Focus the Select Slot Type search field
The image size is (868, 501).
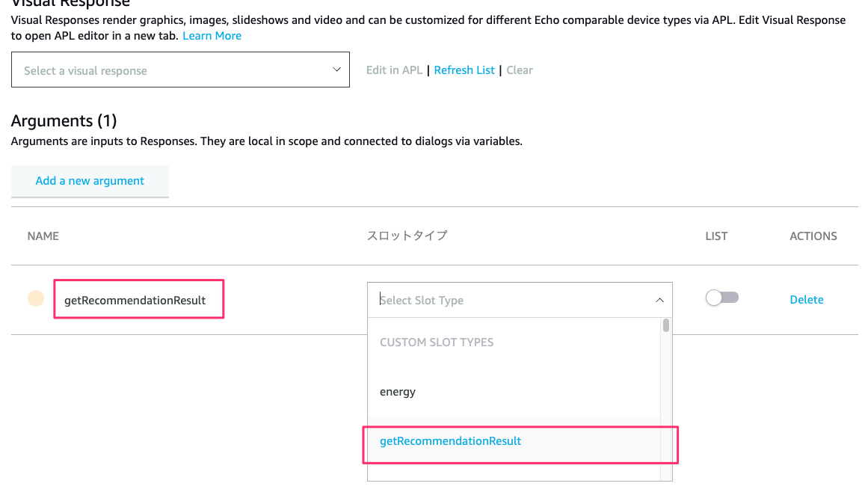point(508,300)
